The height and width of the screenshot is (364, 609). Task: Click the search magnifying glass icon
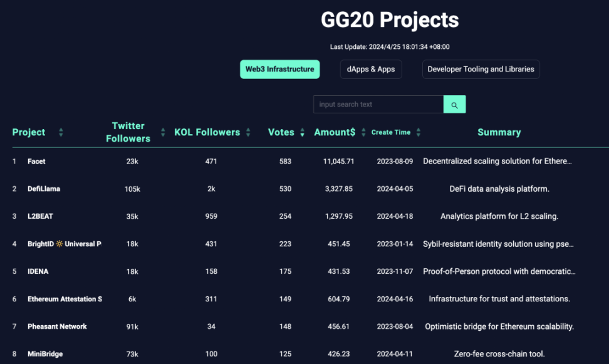click(454, 104)
